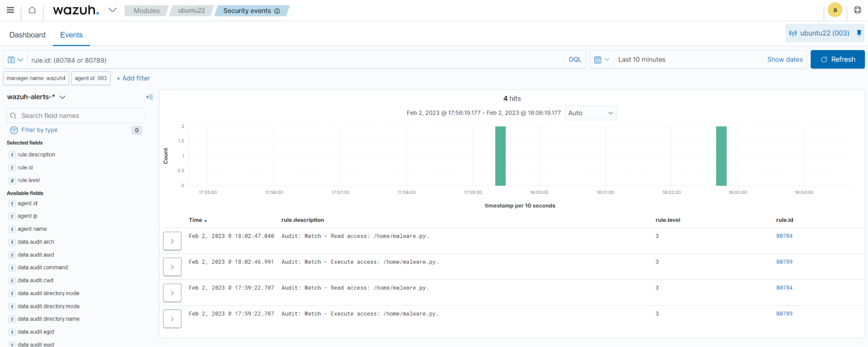Edit the rule.id query field

click(x=295, y=60)
